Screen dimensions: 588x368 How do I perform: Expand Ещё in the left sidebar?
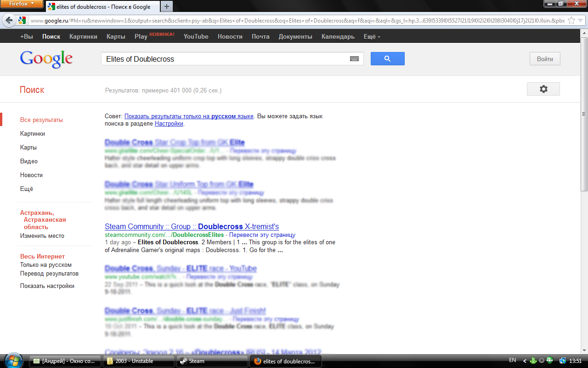click(x=27, y=189)
